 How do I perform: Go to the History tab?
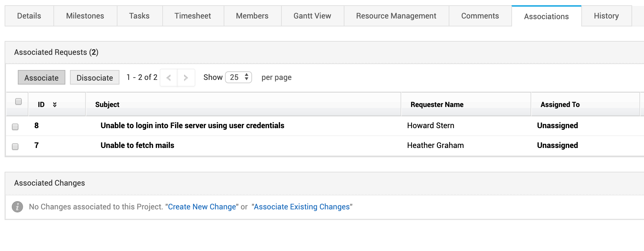(x=606, y=16)
